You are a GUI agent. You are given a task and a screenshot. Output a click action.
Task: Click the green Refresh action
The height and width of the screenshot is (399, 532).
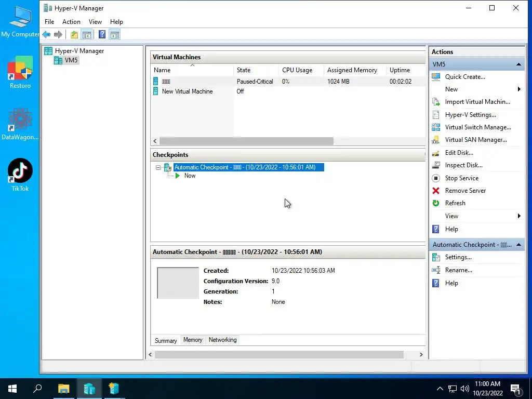point(455,203)
